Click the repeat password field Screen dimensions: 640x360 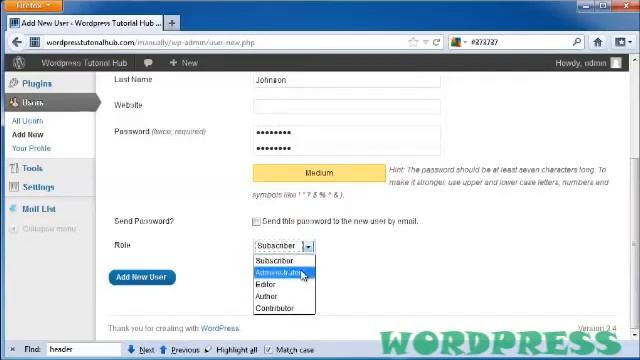(347, 148)
